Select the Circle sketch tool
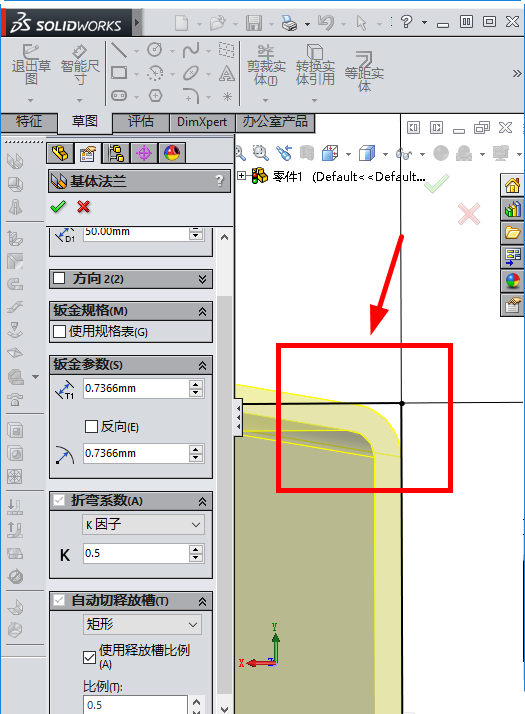 point(155,50)
